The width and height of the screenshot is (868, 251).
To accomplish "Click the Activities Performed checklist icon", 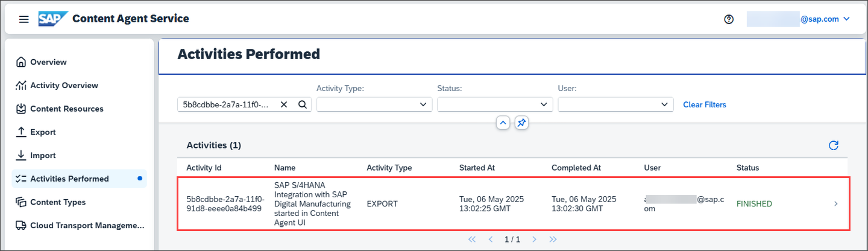I will click(x=21, y=179).
